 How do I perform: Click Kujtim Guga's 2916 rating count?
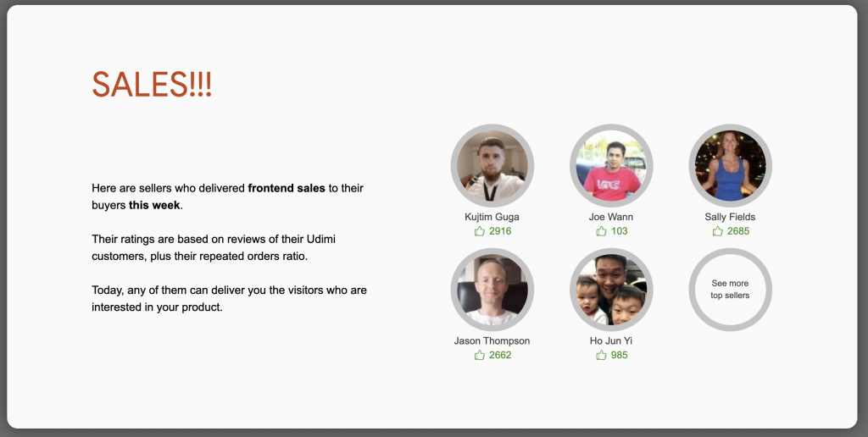[x=500, y=231]
